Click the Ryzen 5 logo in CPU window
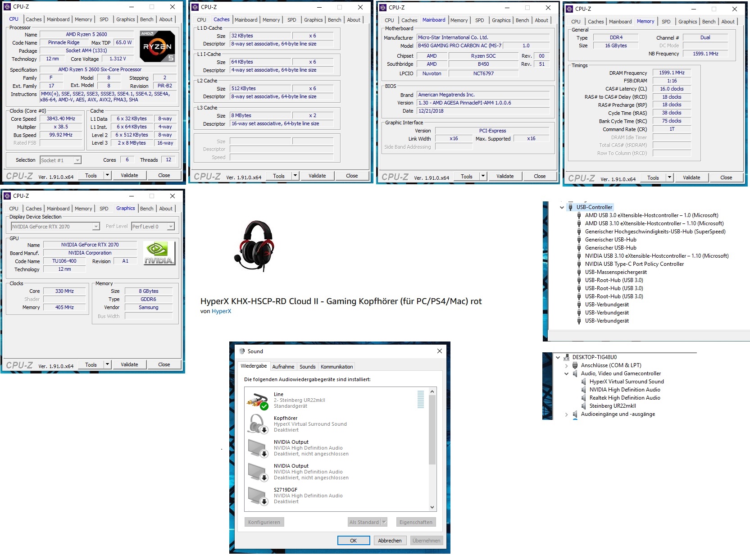The width and height of the screenshot is (750, 560). pyautogui.click(x=157, y=46)
